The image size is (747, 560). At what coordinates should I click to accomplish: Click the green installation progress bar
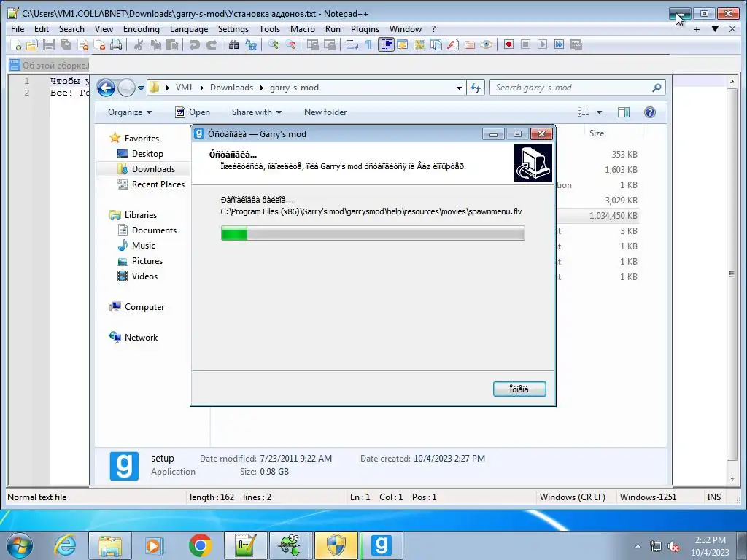tap(373, 233)
